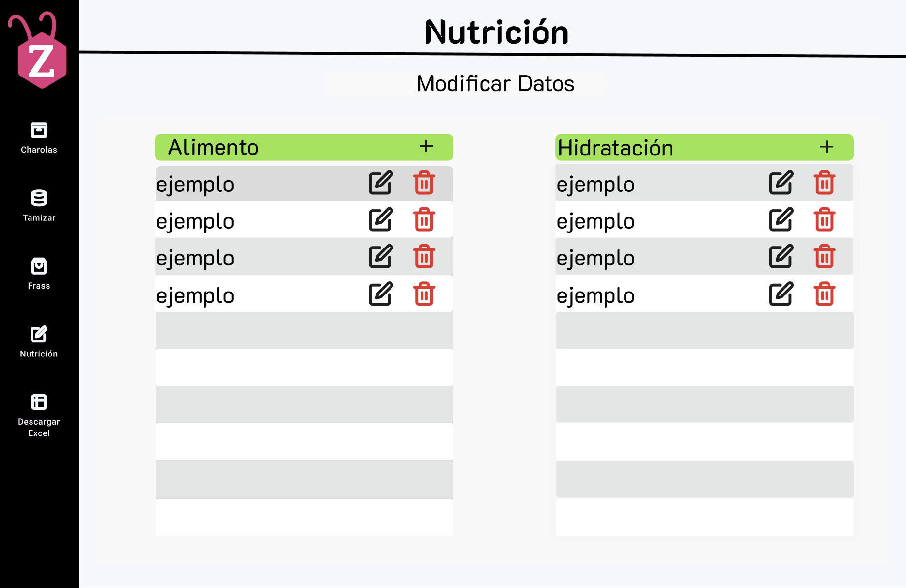Delete the first Alimento ejemplo row
This screenshot has height=588, width=906.
click(424, 183)
